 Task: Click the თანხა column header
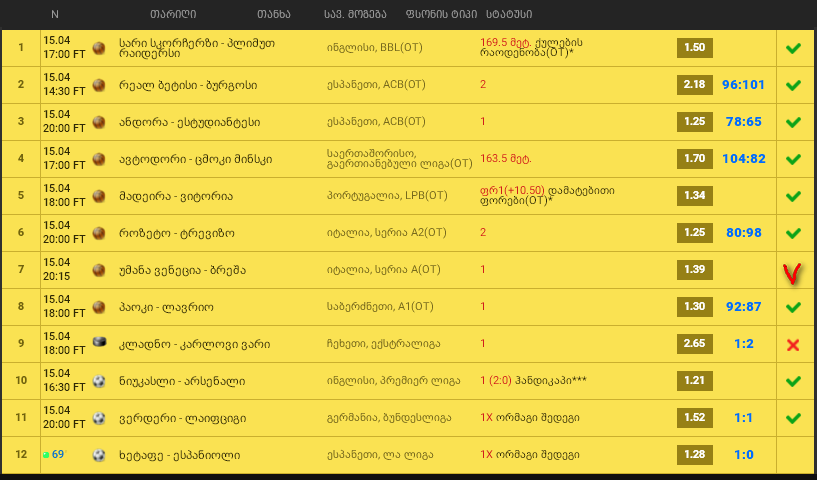coord(274,15)
